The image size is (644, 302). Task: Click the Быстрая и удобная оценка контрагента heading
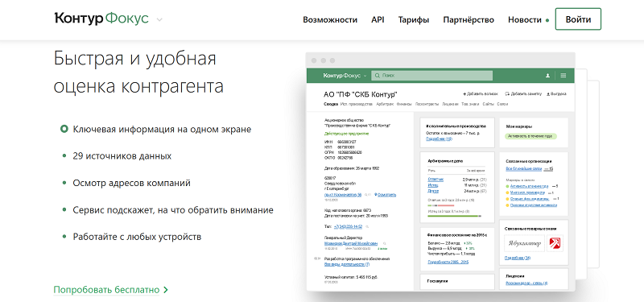[138, 72]
